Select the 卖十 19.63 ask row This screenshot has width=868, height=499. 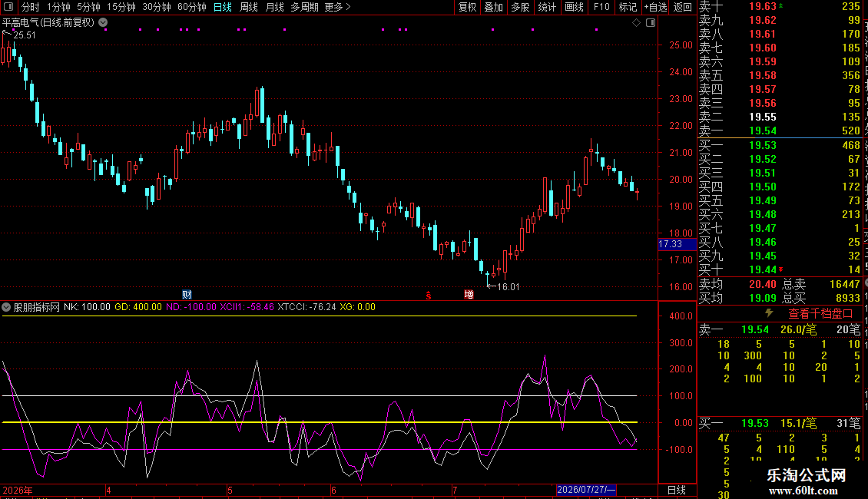[780, 7]
